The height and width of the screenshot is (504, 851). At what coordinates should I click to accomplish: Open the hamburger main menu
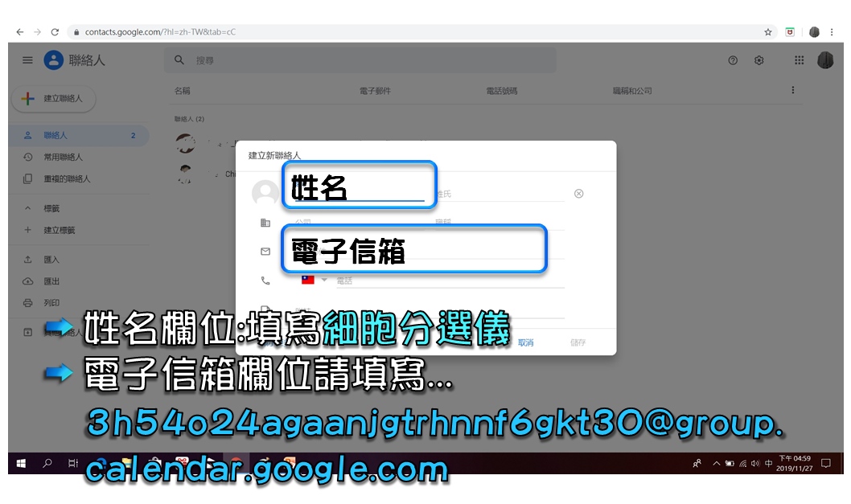[x=27, y=60]
